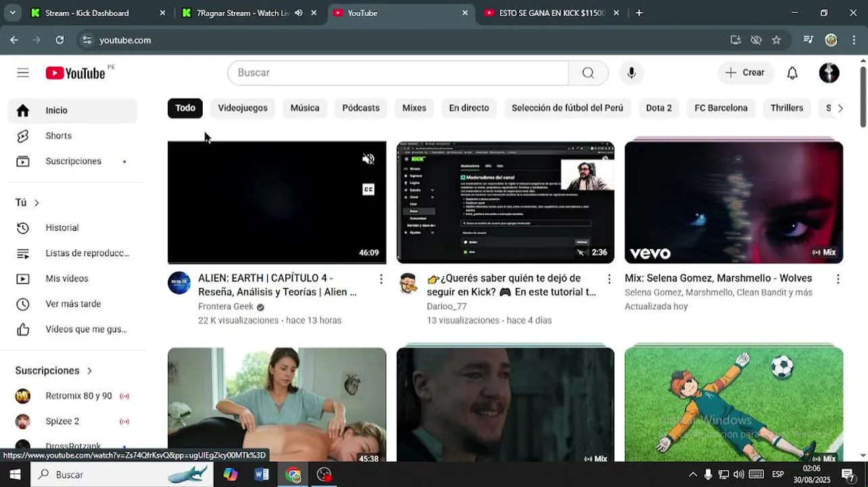
Task: Open Suscripciones feed in sidebar
Action: [x=72, y=162]
